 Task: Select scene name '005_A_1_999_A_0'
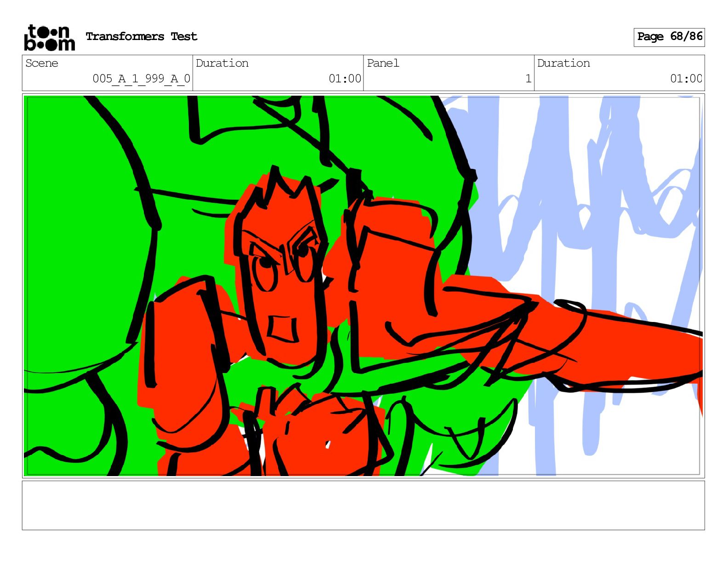pyautogui.click(x=142, y=79)
